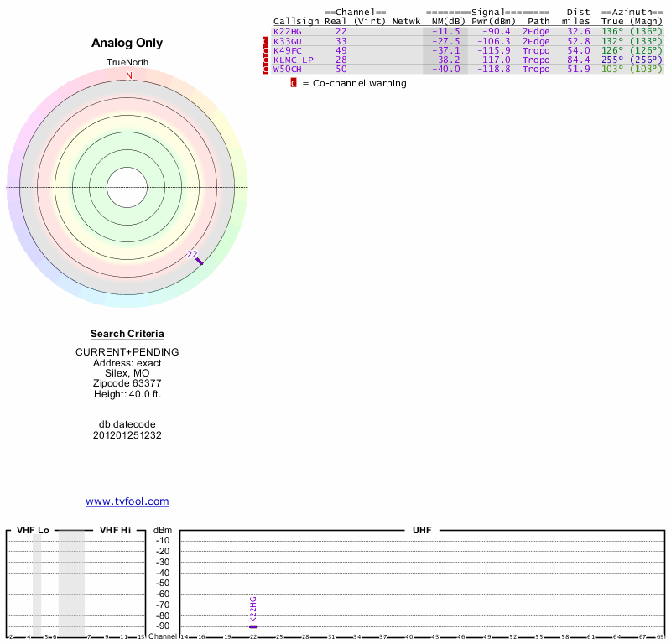Click the true azimuth 103° for W50CH
Screen dimensions: 671x644
coord(612,70)
